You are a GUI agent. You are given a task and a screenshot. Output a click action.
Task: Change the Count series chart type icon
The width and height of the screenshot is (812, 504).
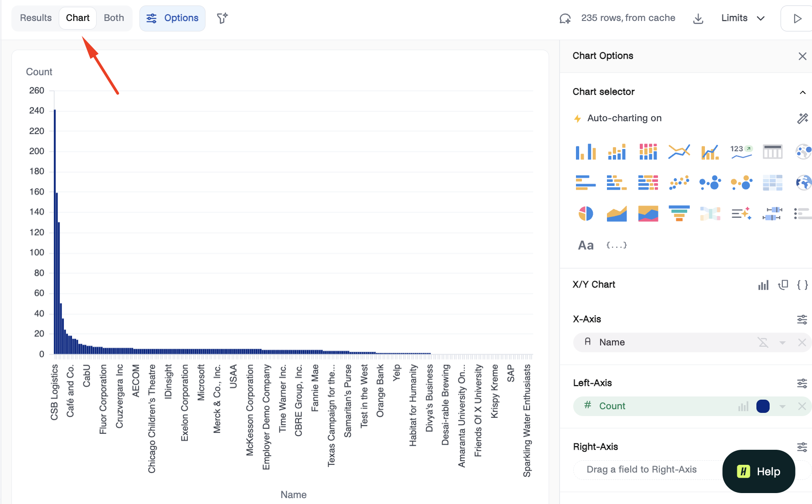coord(743,406)
